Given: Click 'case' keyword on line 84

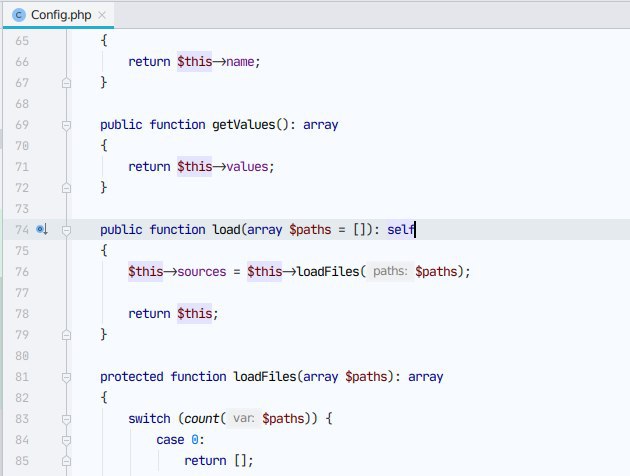Looking at the screenshot, I should (x=170, y=439).
